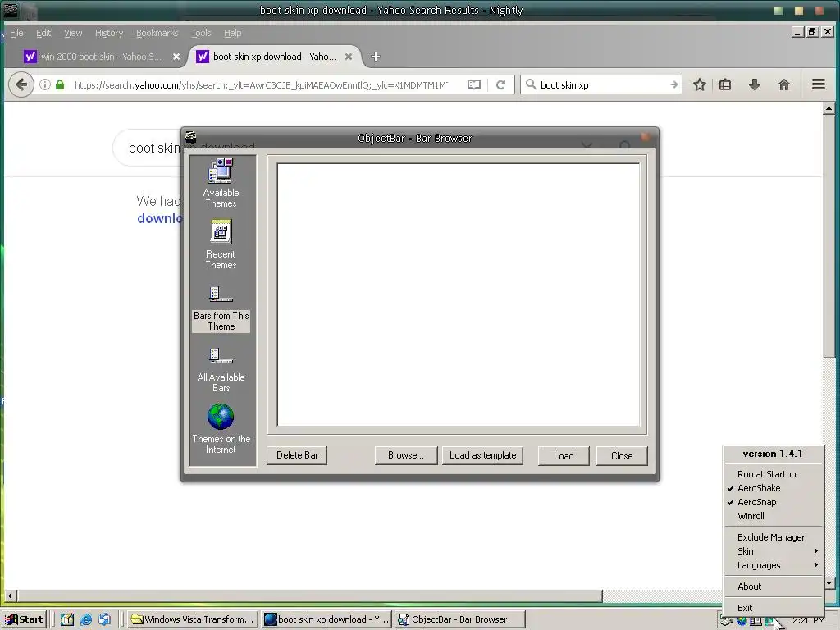Open Internet Explorer quick launch icon

(85, 620)
